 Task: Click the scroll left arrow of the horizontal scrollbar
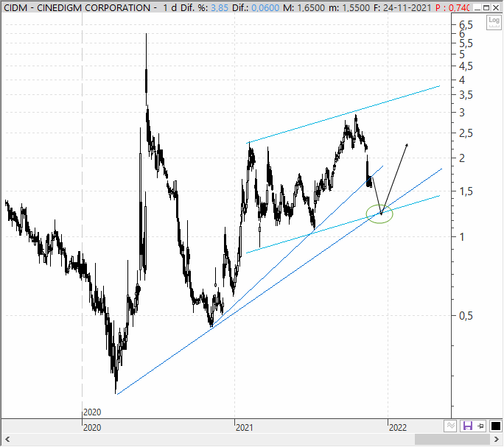(7, 440)
